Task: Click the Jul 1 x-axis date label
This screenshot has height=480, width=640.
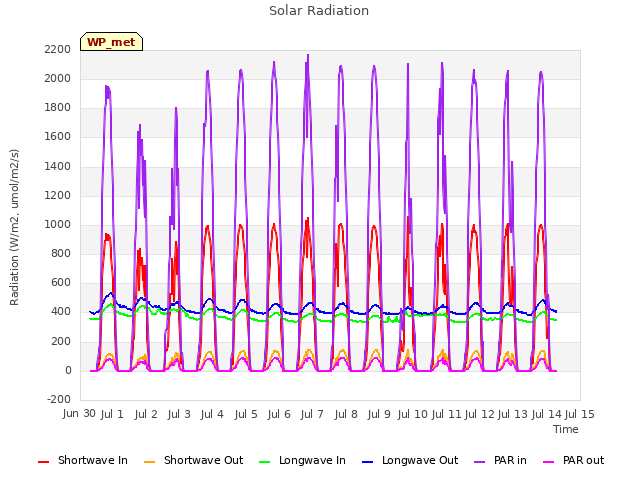Action: click(112, 414)
